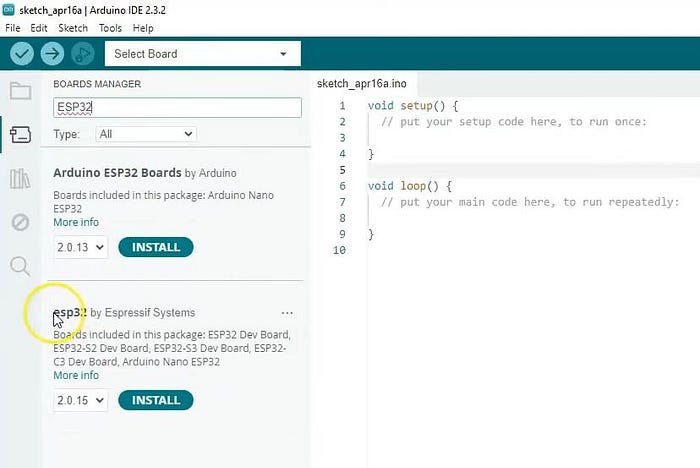This screenshot has width=700, height=468.
Task: Click the Upload arrow button
Action: pos(52,54)
